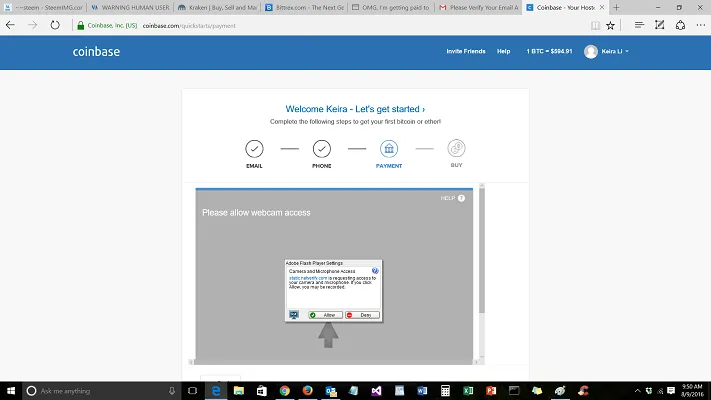
Task: Click the webcam panel vertical scrollbar
Action: coord(482,250)
